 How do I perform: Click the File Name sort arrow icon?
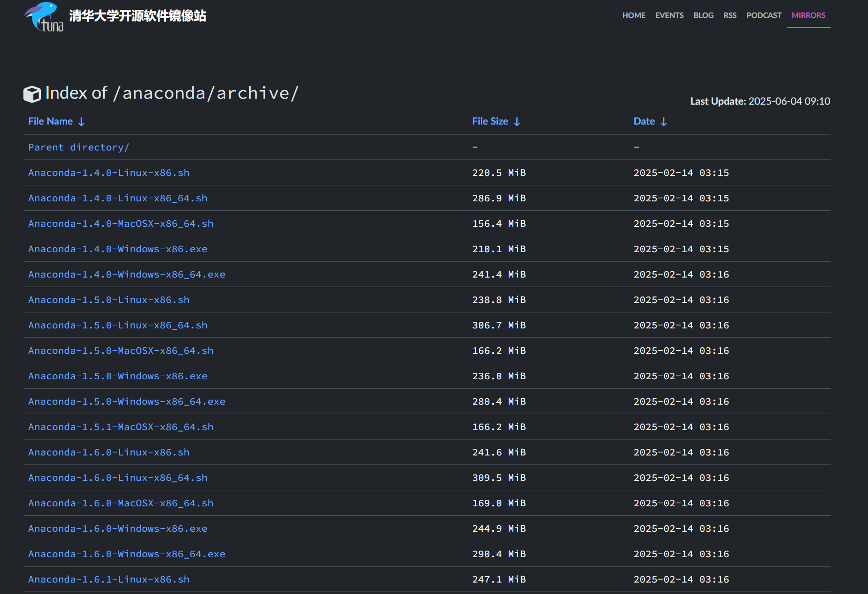pos(81,121)
